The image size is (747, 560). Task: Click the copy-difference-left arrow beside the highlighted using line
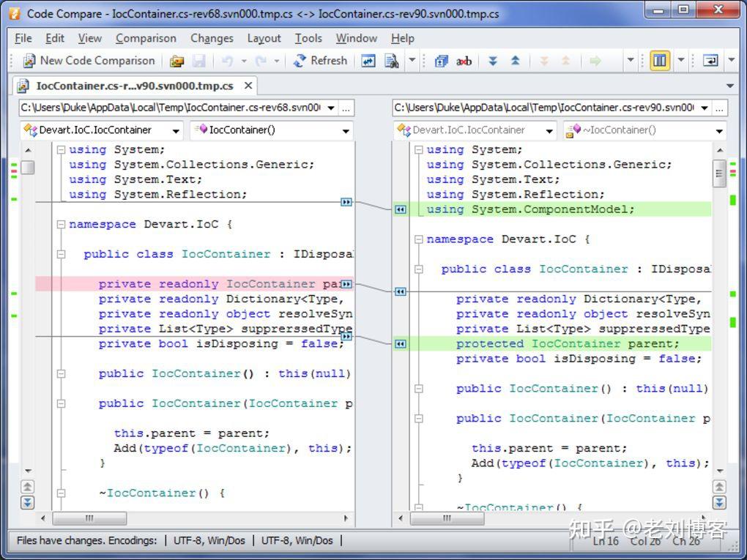tap(400, 209)
